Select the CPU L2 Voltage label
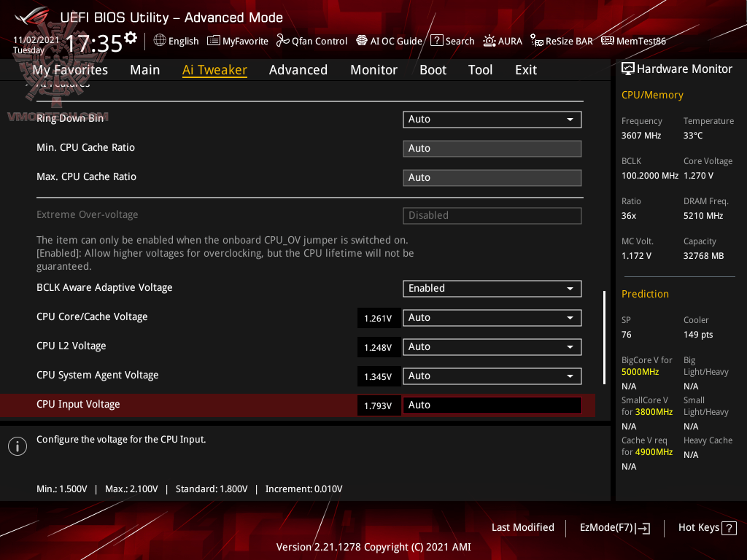This screenshot has width=747, height=560. click(71, 346)
